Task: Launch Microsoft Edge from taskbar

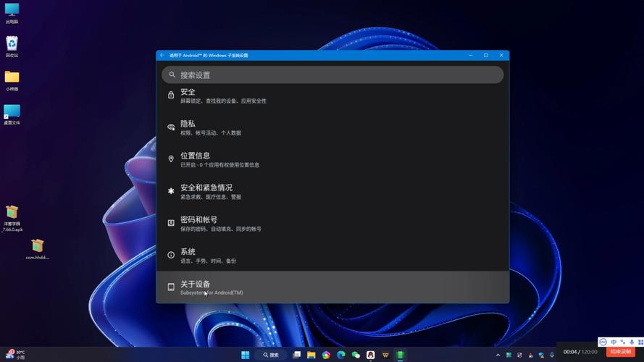Action: pyautogui.click(x=341, y=355)
